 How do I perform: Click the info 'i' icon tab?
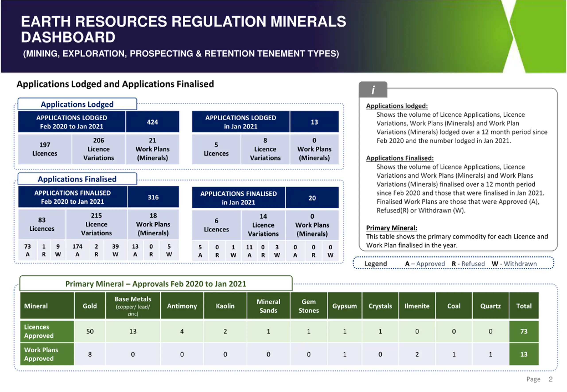373,90
